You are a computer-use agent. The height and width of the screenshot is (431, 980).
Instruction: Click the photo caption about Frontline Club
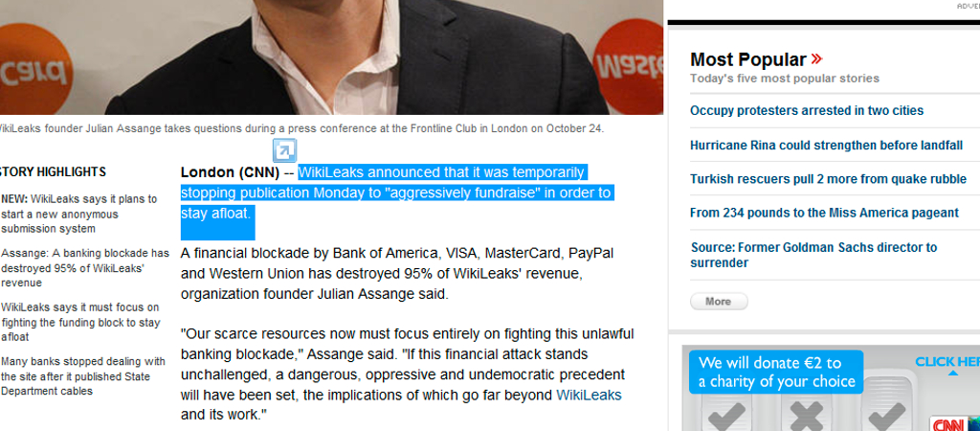click(300, 129)
